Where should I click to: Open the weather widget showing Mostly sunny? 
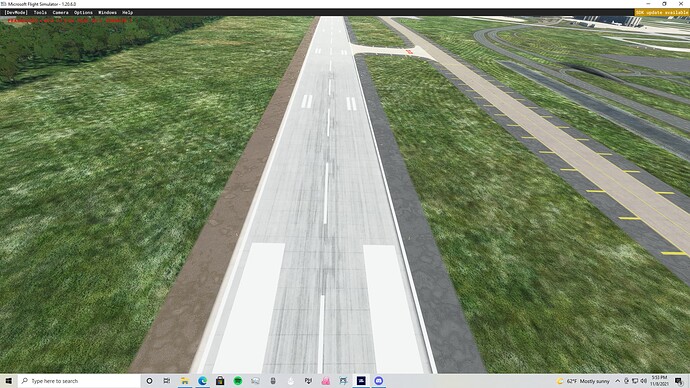point(583,381)
